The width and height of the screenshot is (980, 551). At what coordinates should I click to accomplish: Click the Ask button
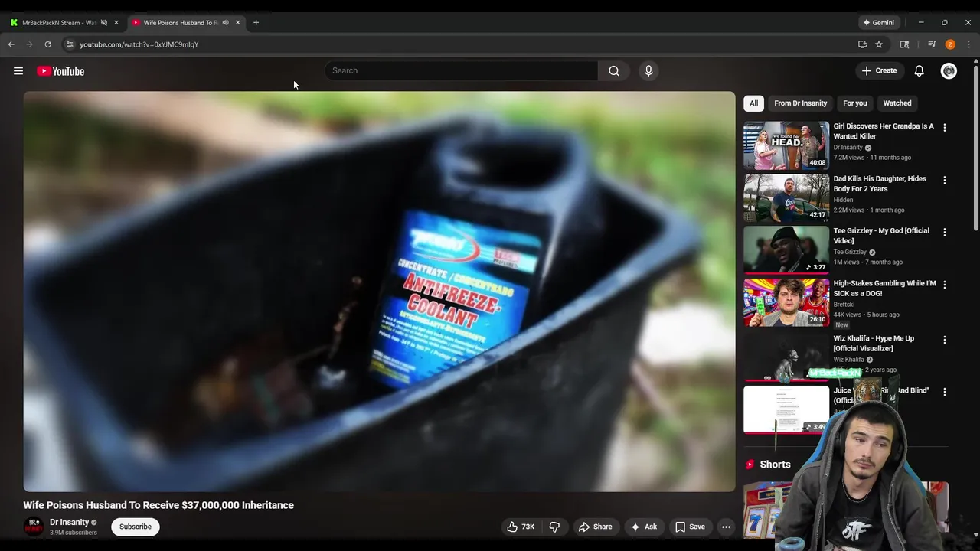[643, 527]
